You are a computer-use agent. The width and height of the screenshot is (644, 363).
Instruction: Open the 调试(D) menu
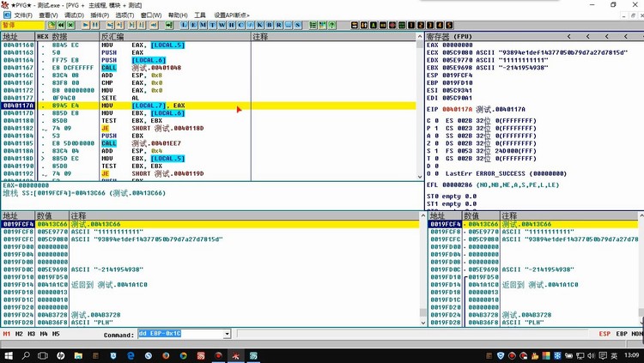pyautogui.click(x=75, y=15)
